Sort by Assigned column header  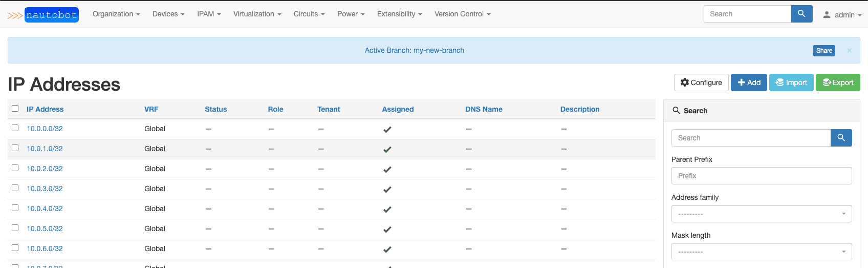[x=398, y=109]
